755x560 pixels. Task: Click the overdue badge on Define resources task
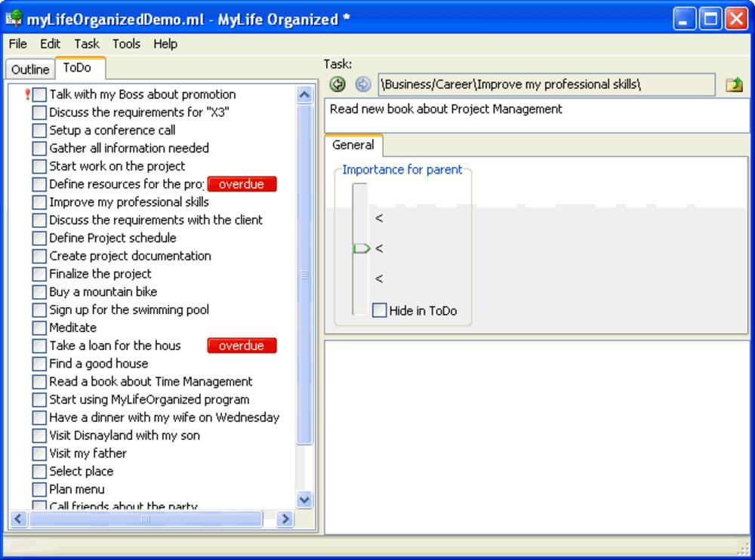click(x=242, y=184)
